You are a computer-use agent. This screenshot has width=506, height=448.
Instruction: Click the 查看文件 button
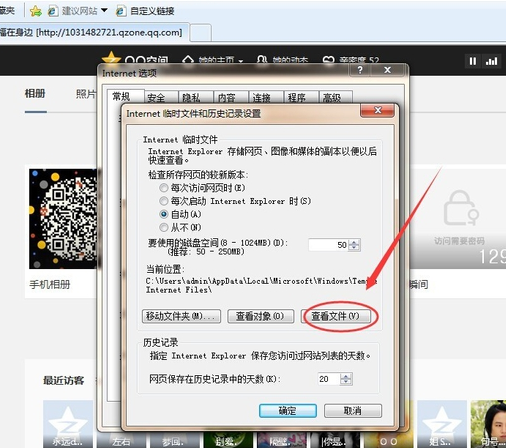click(336, 316)
